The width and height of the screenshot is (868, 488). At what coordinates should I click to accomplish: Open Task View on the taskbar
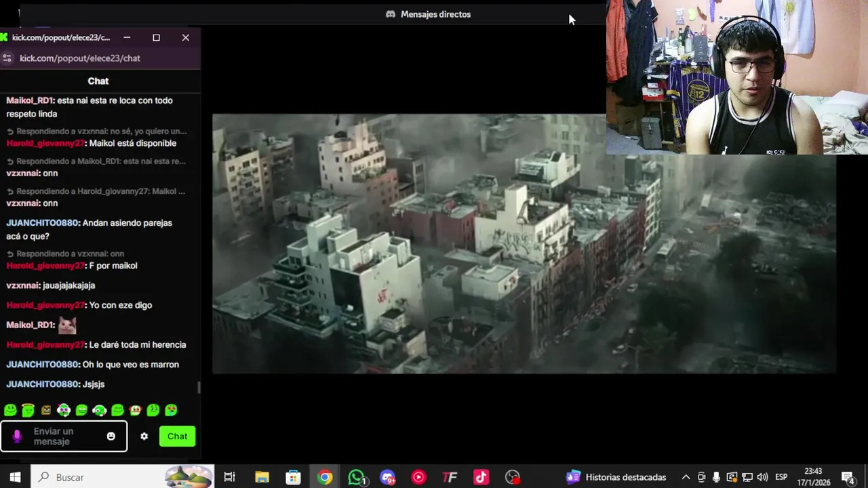229,477
